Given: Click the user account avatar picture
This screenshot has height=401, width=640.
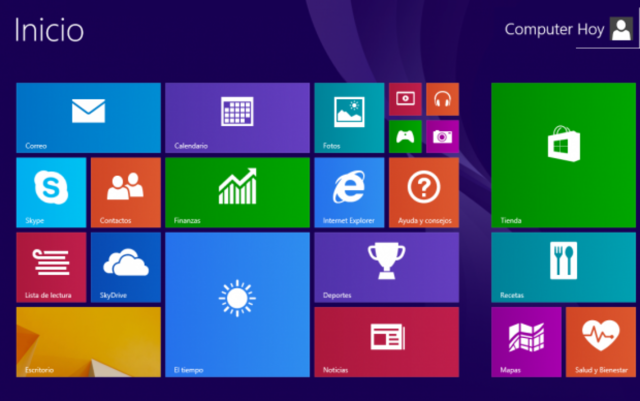Looking at the screenshot, I should click(x=621, y=29).
